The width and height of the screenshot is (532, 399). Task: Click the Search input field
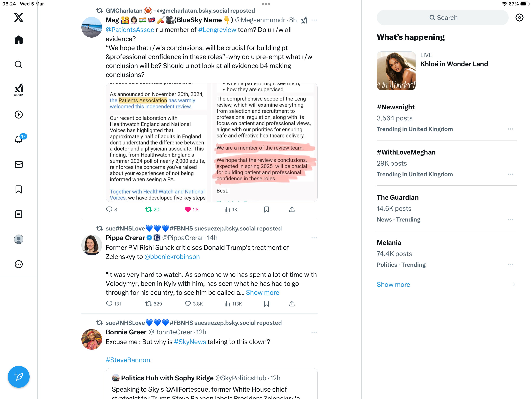[443, 18]
